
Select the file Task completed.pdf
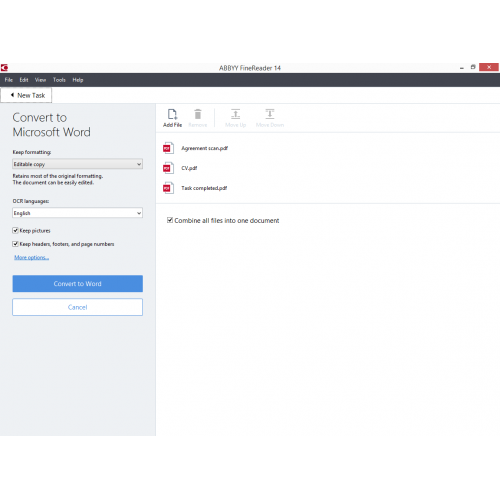coord(204,188)
